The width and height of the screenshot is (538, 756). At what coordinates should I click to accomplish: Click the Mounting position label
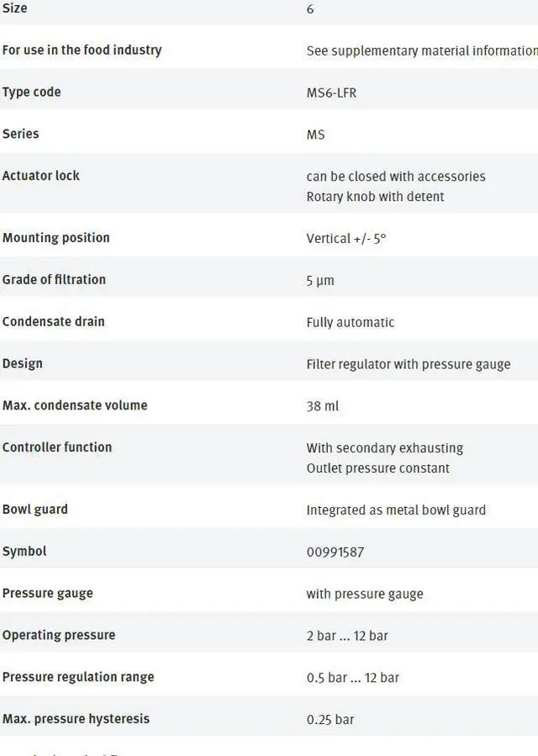[x=56, y=238]
